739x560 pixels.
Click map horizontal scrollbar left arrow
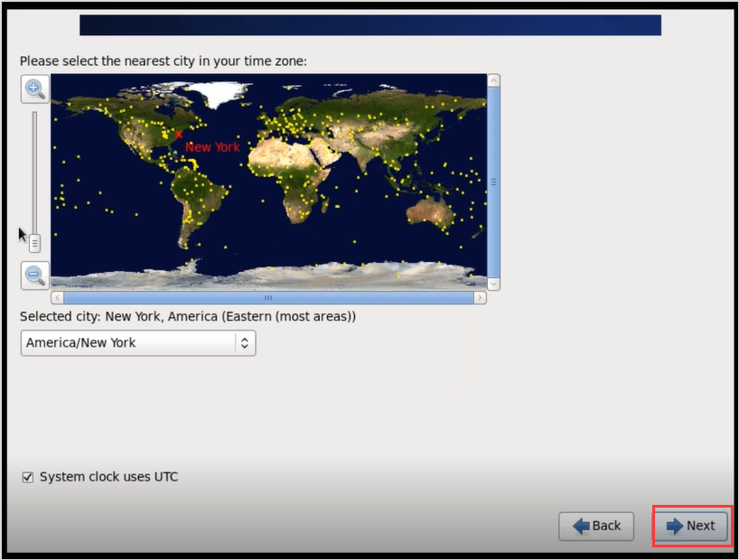coord(58,298)
